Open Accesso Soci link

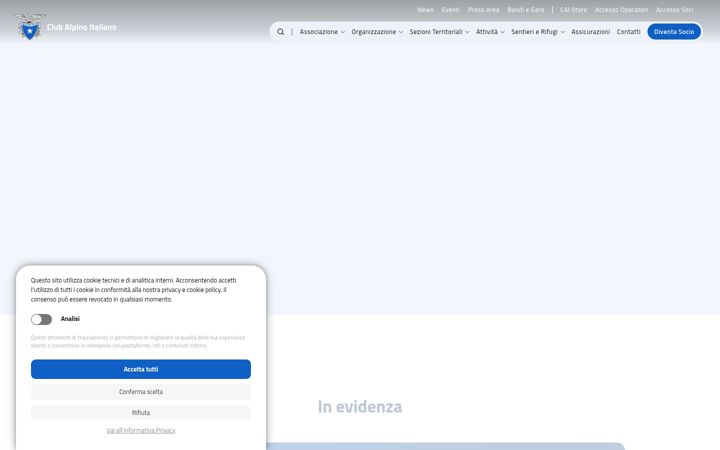click(x=674, y=10)
